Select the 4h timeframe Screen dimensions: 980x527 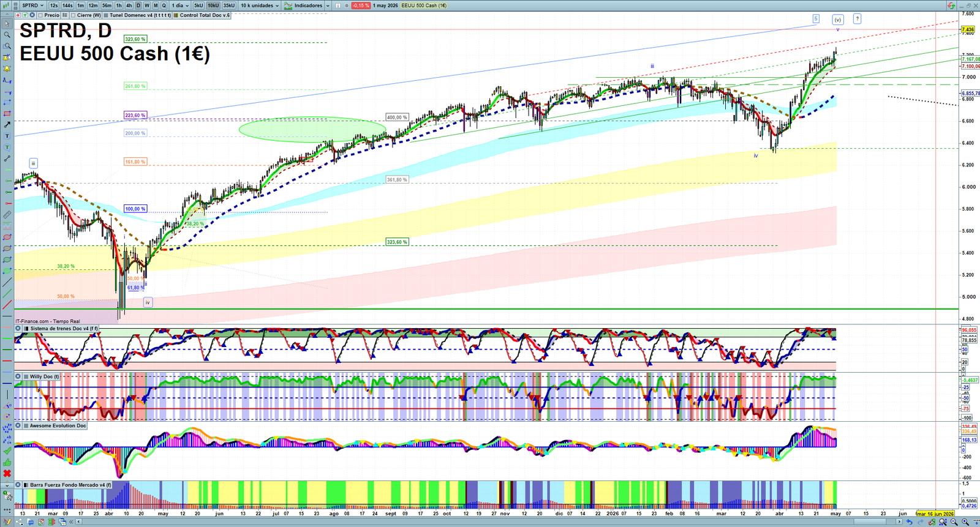(x=129, y=6)
